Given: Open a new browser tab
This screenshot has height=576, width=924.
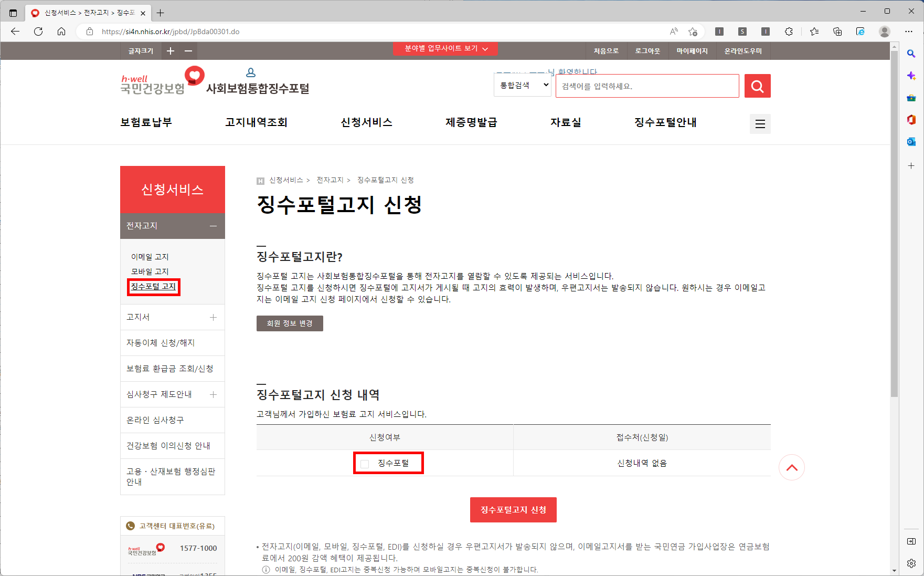Looking at the screenshot, I should click(161, 13).
